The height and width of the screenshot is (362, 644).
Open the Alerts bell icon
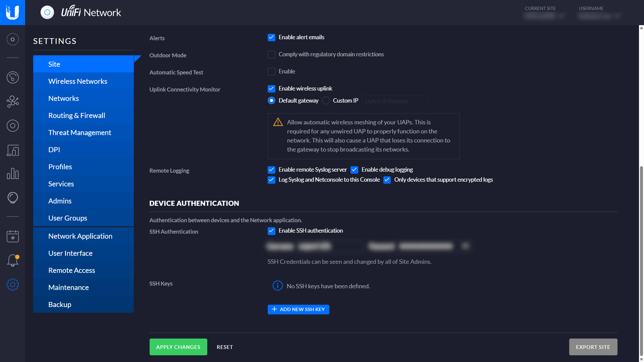pos(12,260)
